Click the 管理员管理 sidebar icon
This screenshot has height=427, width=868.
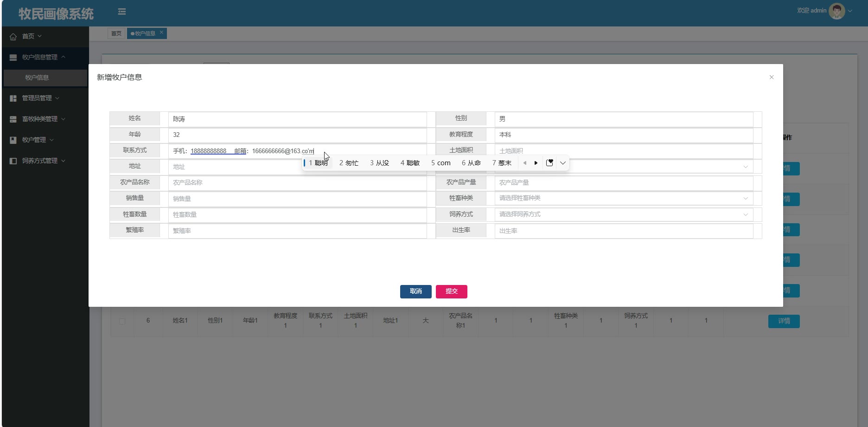pos(13,98)
